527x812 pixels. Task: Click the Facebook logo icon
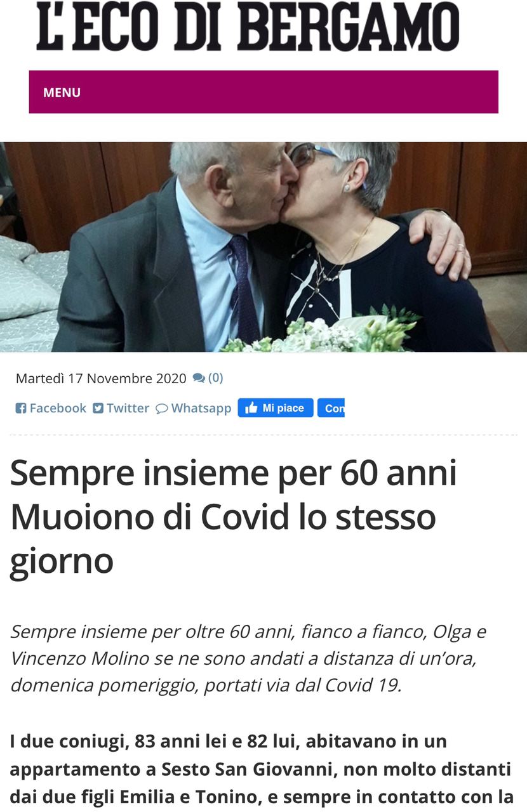(21, 408)
